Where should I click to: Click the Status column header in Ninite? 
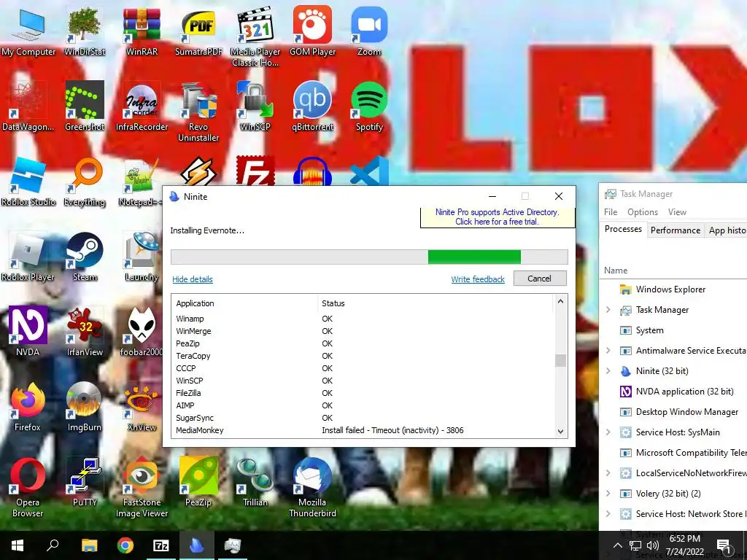click(436, 303)
